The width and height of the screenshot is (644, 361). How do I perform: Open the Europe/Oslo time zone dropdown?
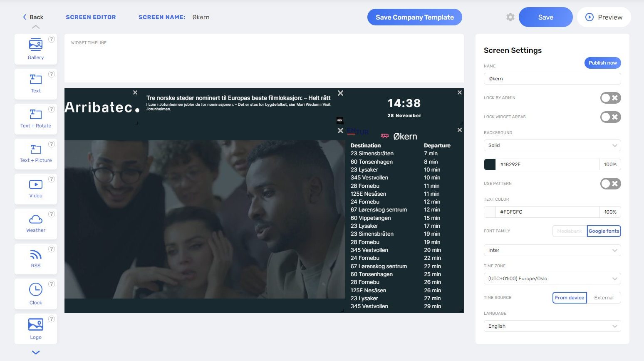tap(552, 279)
